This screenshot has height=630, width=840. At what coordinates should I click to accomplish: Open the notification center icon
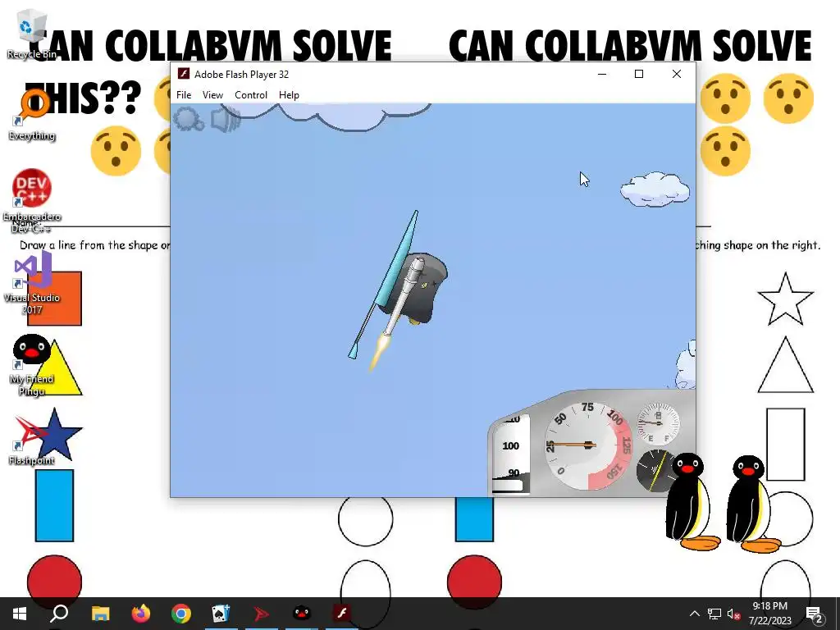click(x=815, y=614)
